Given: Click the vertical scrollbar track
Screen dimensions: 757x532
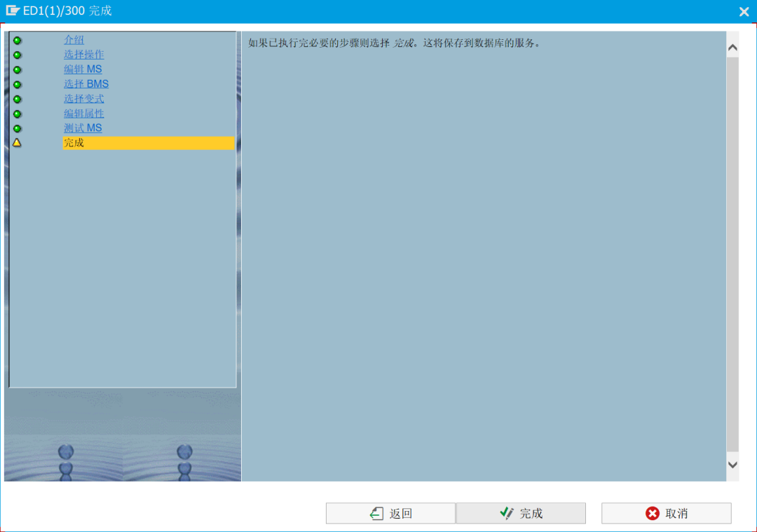Looking at the screenshot, I should tap(732, 256).
